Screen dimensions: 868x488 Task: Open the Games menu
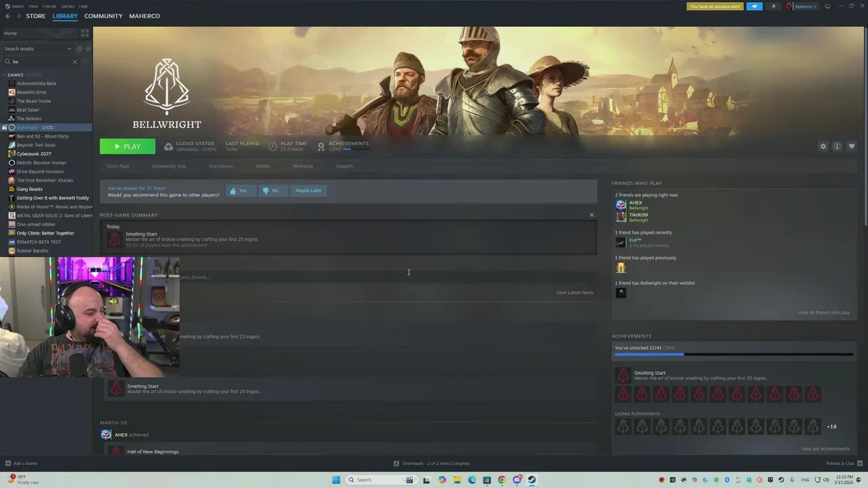(x=68, y=6)
